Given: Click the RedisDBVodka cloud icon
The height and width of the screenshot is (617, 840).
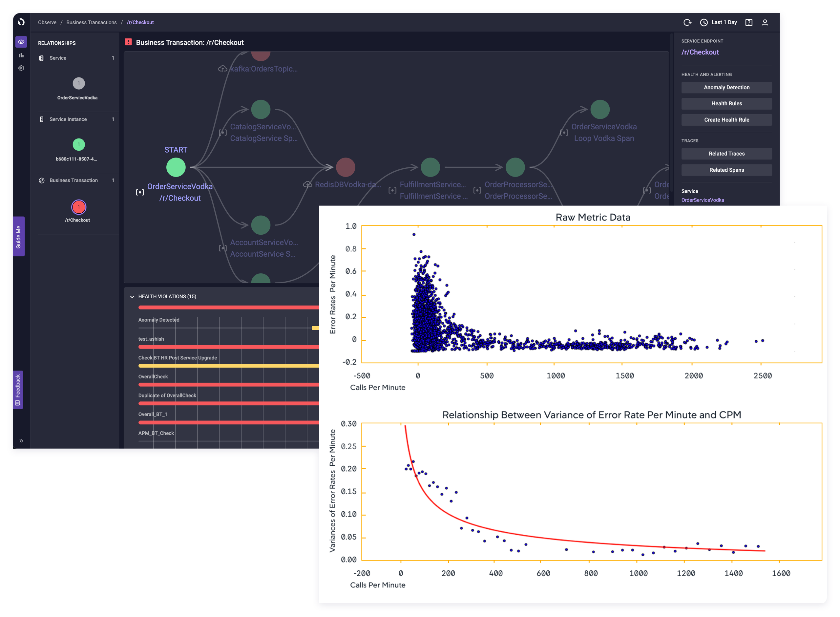Looking at the screenshot, I should point(307,184).
